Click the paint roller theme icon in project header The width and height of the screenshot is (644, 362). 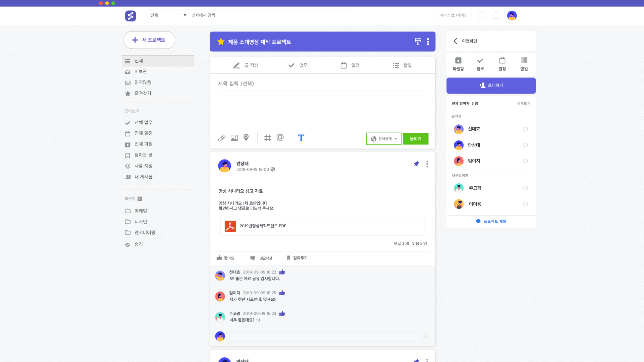click(418, 42)
